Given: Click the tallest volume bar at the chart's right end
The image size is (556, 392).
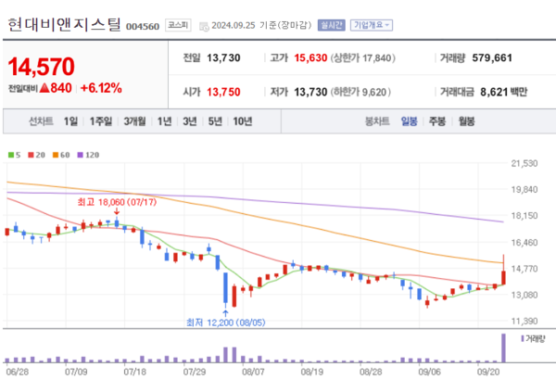Looking at the screenshot, I should [x=503, y=348].
